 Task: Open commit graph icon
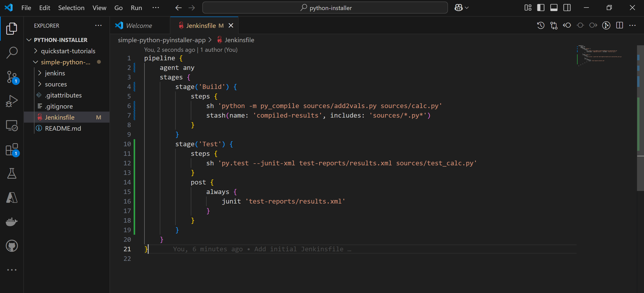[x=606, y=25]
